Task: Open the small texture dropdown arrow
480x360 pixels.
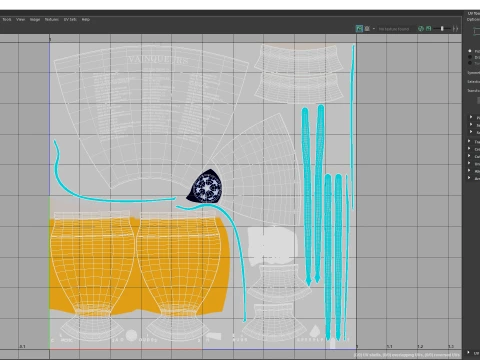Action: (x=374, y=29)
